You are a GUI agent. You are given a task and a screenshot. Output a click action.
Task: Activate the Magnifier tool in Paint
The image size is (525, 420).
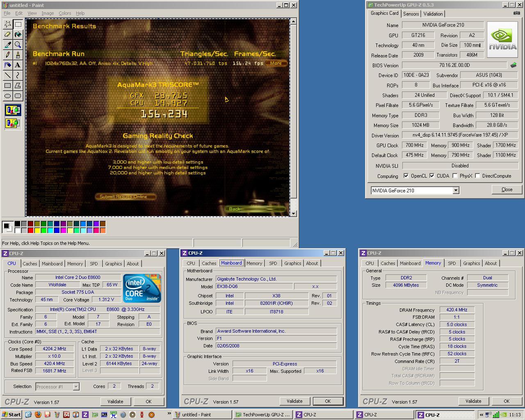[18, 45]
